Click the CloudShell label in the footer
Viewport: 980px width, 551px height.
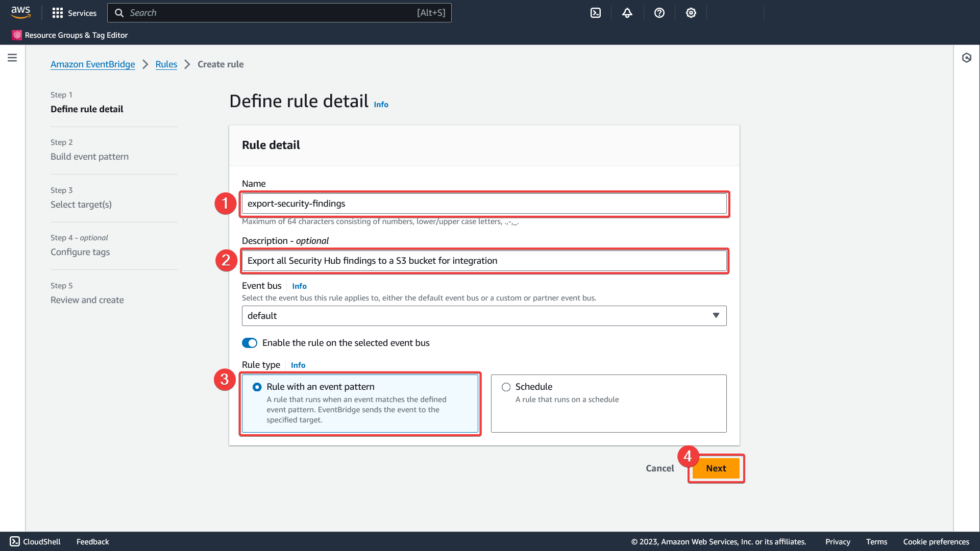42,542
